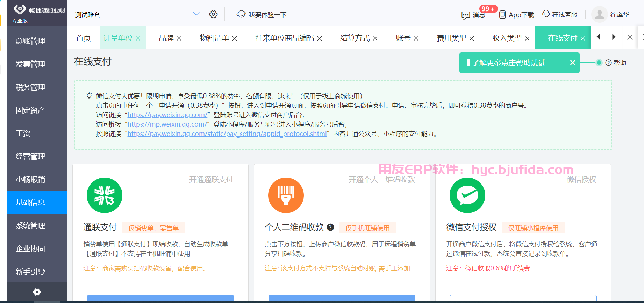Click the 徐泽华 user name

[620, 15]
